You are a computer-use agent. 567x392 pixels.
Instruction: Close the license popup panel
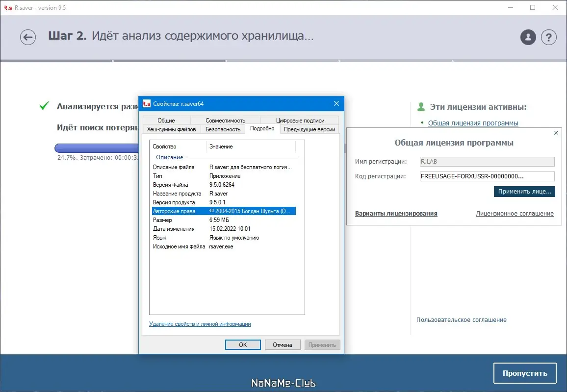click(556, 133)
